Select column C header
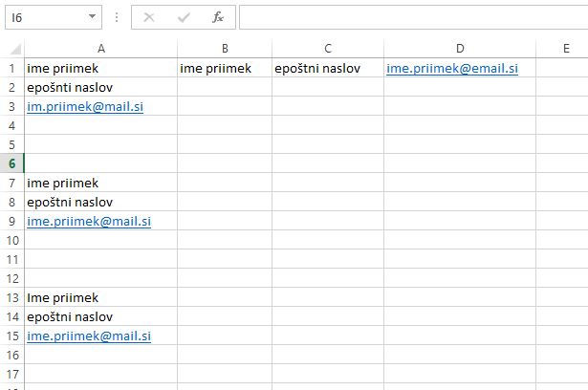The height and width of the screenshot is (390, 588). (x=328, y=49)
